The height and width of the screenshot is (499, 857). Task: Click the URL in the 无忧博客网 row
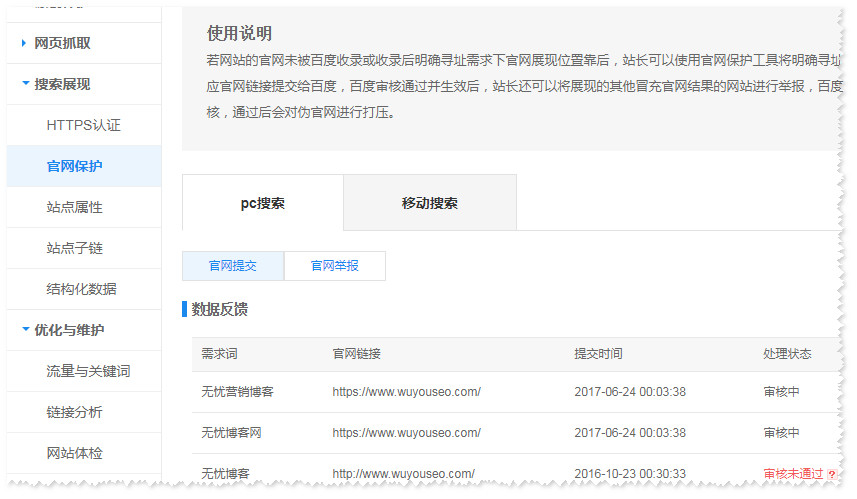pos(407,433)
